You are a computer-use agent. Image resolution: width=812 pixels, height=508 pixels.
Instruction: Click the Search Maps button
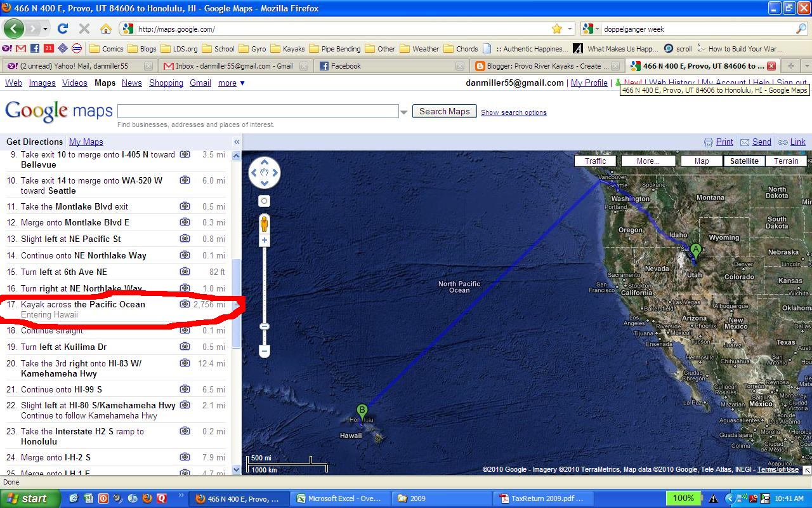[444, 111]
